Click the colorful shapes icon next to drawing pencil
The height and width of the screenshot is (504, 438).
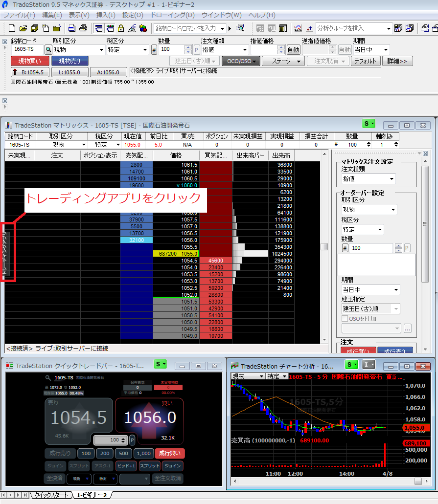click(x=143, y=28)
